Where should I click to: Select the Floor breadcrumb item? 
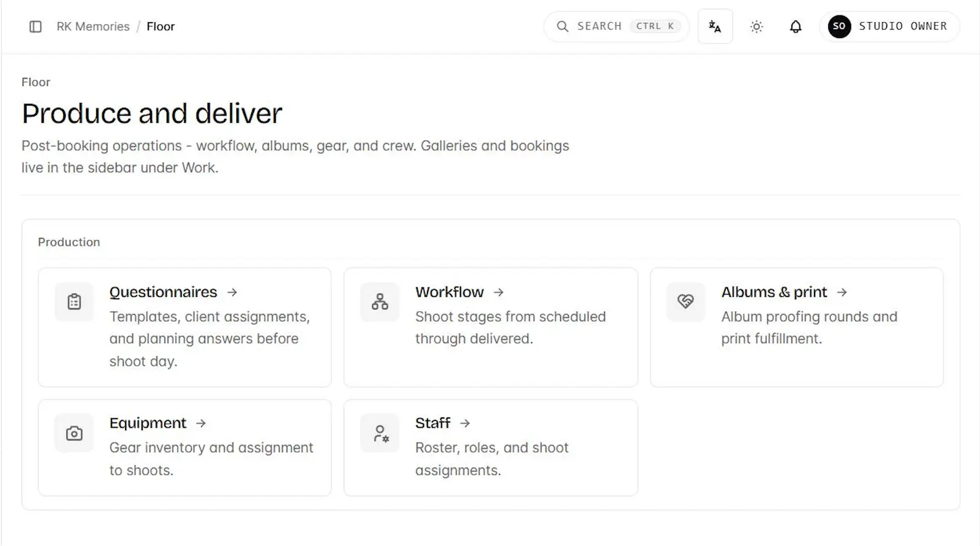160,26
